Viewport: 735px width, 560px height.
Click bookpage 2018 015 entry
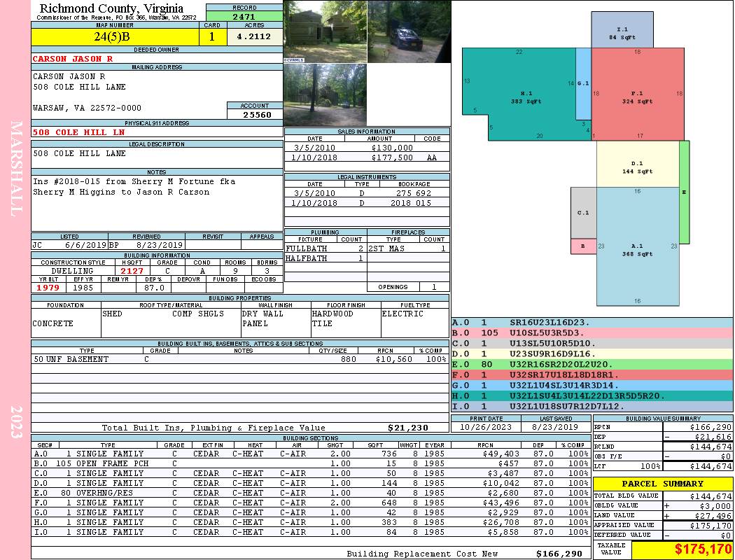[411, 203]
